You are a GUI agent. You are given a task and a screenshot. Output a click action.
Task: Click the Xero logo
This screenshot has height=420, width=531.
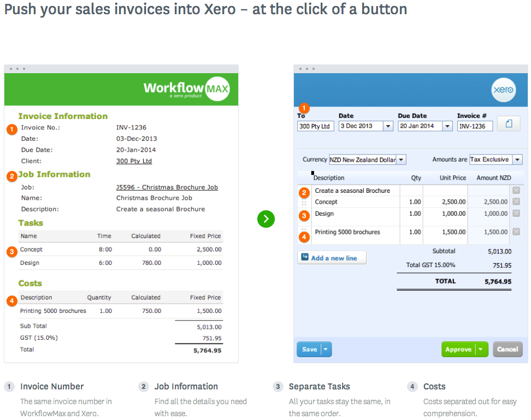pyautogui.click(x=503, y=90)
